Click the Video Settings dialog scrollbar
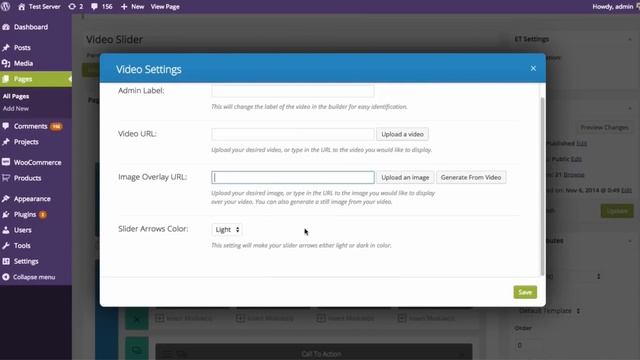This screenshot has width=640, height=360. 542,186
